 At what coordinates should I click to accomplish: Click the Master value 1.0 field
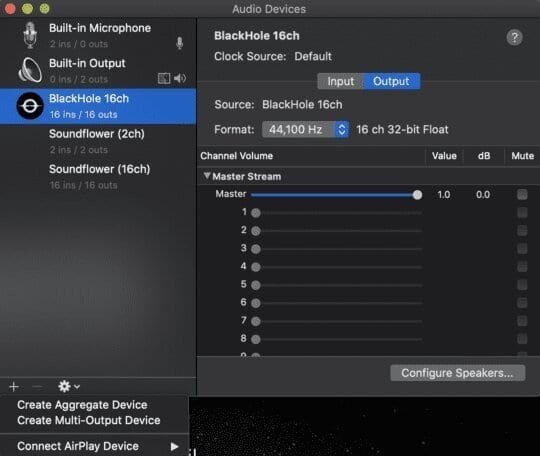(444, 195)
